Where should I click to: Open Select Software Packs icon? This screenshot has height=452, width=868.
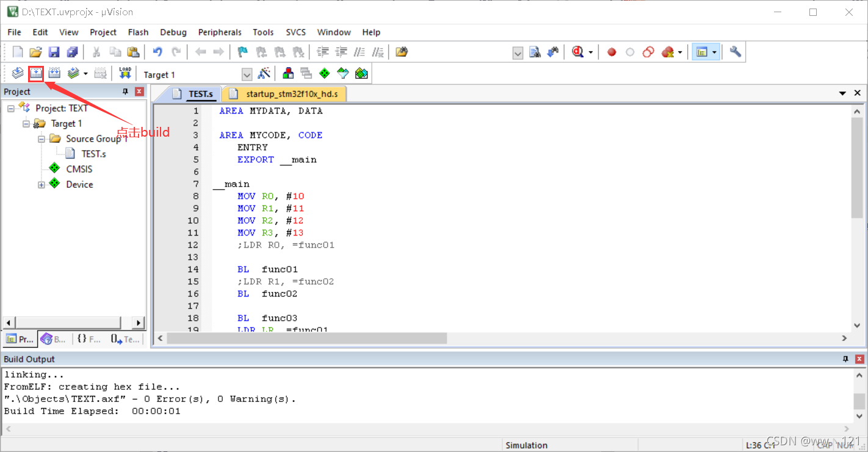click(343, 74)
